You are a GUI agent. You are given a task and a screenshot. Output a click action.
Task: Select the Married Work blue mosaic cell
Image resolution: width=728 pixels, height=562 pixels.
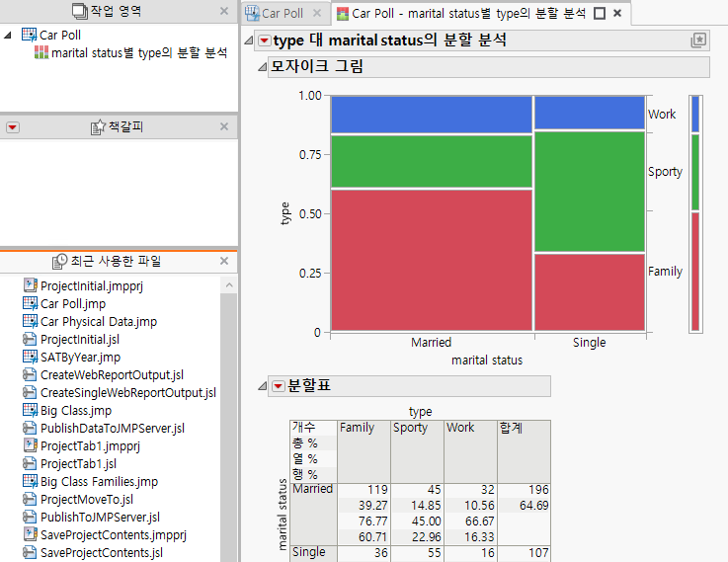pyautogui.click(x=432, y=115)
